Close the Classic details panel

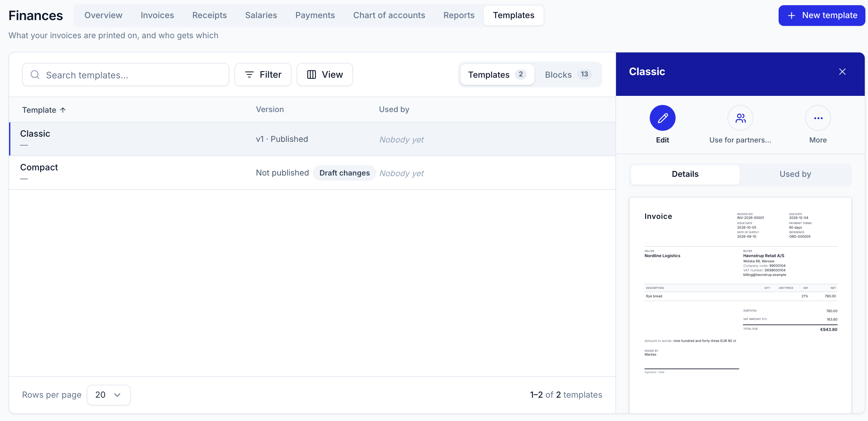[842, 71]
